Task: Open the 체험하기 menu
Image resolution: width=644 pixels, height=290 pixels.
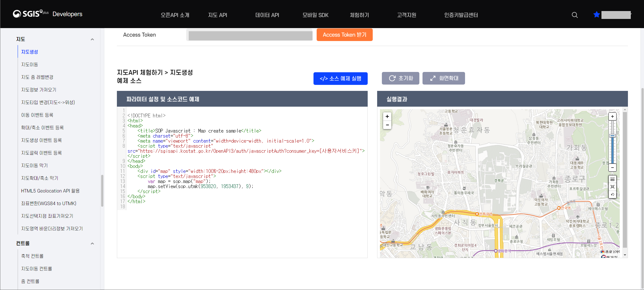Action: 359,15
